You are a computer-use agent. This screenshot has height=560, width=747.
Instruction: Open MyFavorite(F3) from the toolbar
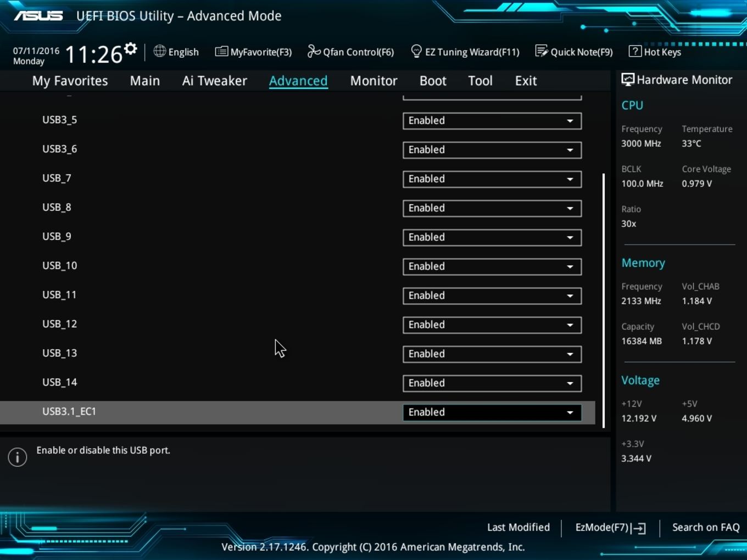253,52
